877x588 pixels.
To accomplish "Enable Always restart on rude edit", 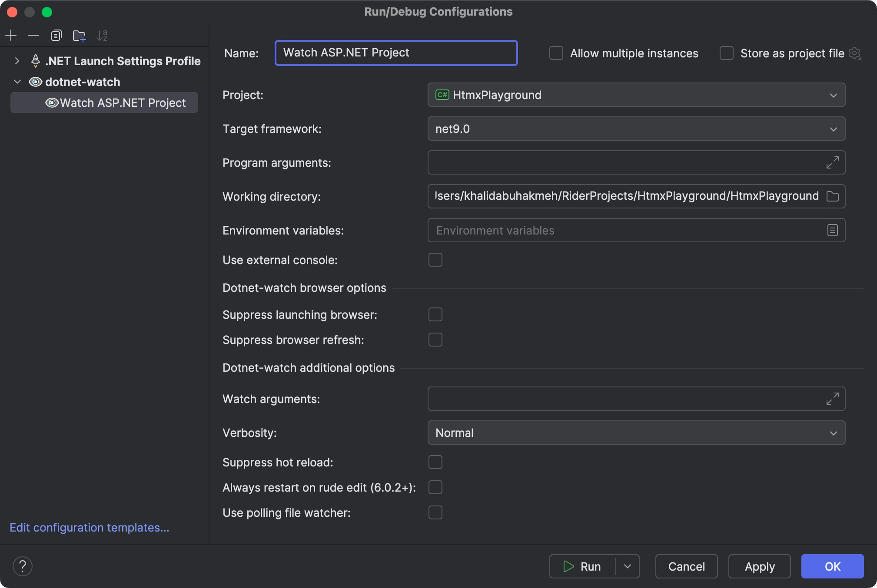I will [435, 487].
